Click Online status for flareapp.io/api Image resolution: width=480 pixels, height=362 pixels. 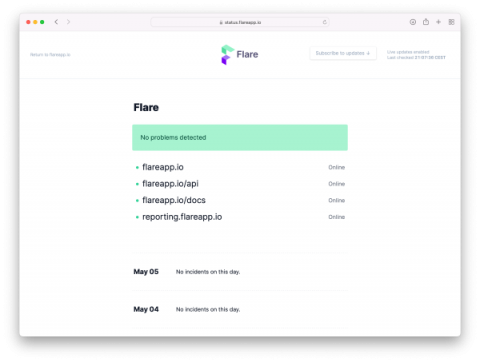coord(337,184)
